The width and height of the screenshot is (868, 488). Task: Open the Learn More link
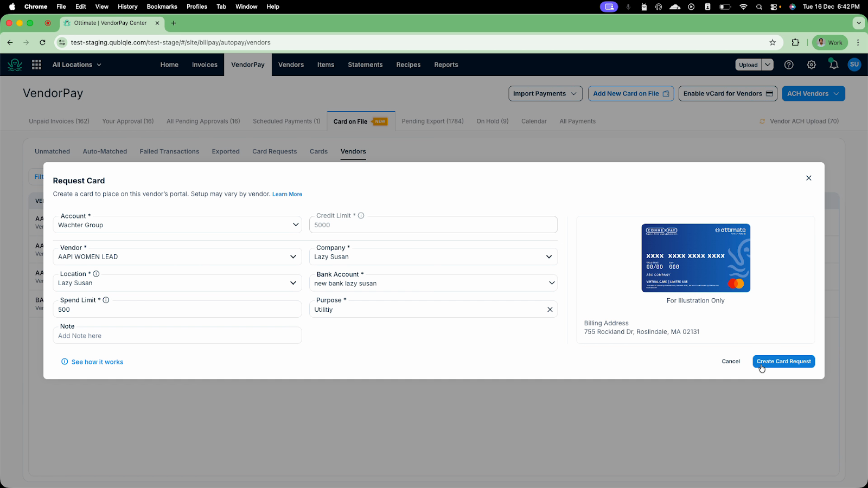(x=287, y=194)
